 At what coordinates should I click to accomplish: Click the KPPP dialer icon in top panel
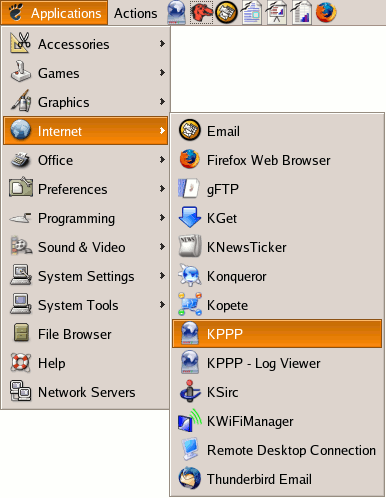coord(176,13)
